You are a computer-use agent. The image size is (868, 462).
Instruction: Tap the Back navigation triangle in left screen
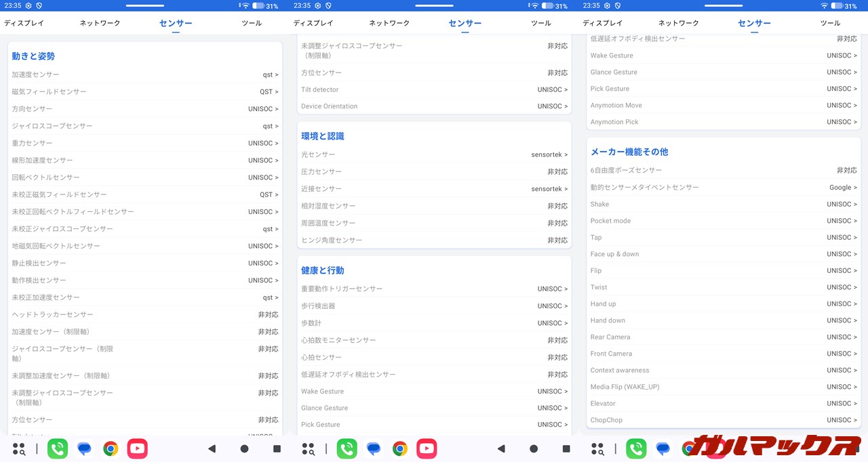tap(212, 448)
